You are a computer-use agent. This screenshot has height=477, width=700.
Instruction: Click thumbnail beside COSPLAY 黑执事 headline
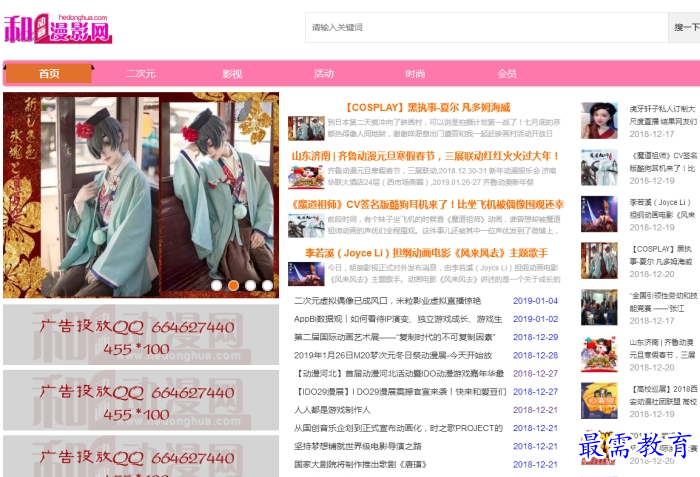[x=306, y=128]
